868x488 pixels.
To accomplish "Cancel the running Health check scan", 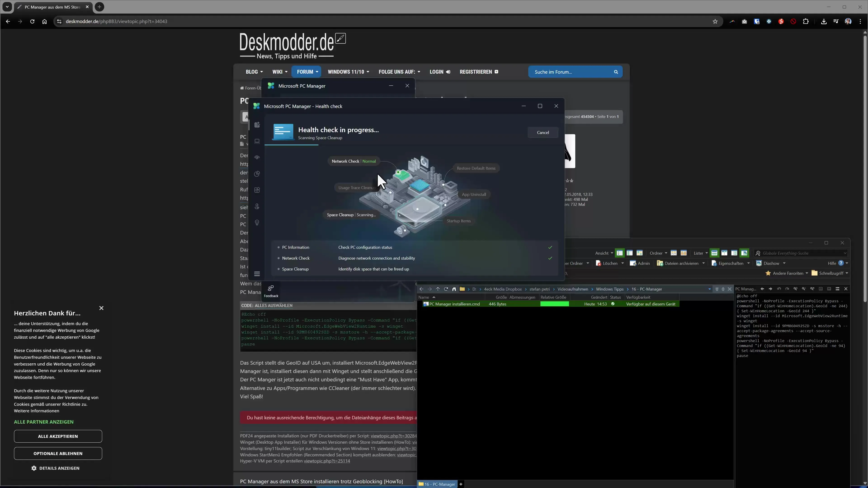I will click(543, 132).
